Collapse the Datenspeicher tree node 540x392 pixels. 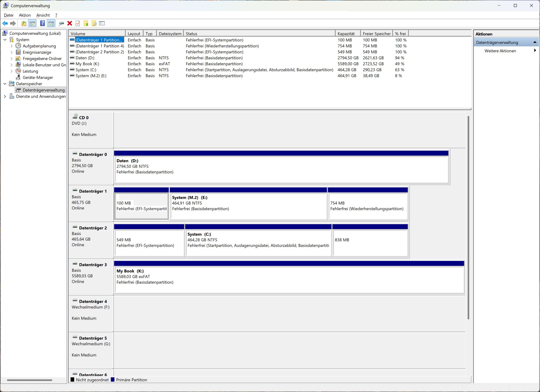(5, 84)
